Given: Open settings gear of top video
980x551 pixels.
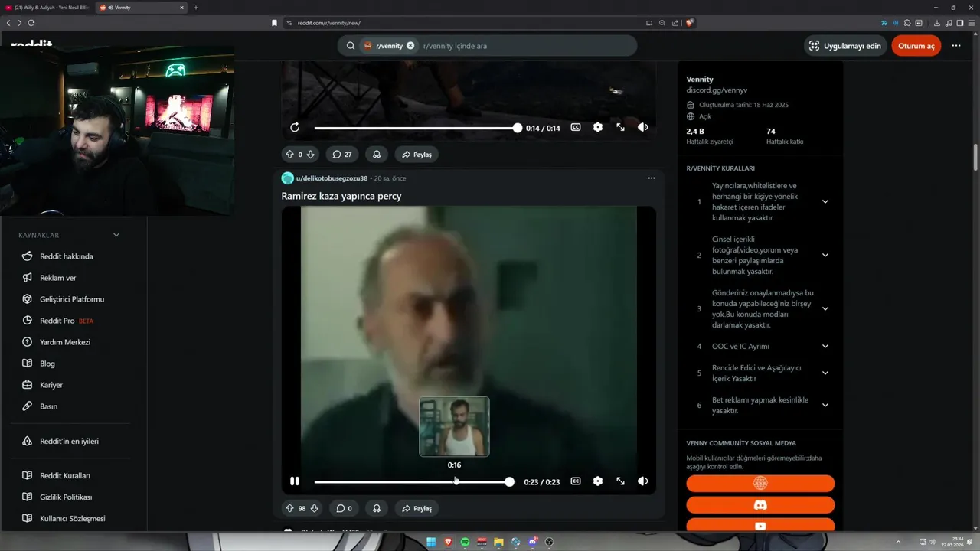Looking at the screenshot, I should point(598,128).
